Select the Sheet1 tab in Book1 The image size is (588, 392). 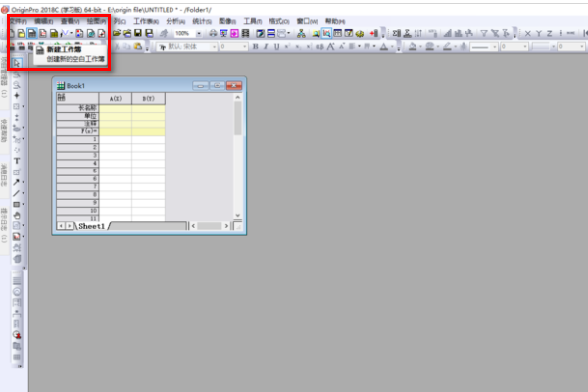(x=91, y=226)
